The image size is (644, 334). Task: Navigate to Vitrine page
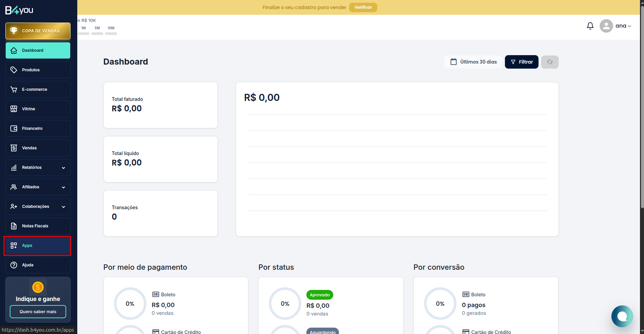point(38,109)
